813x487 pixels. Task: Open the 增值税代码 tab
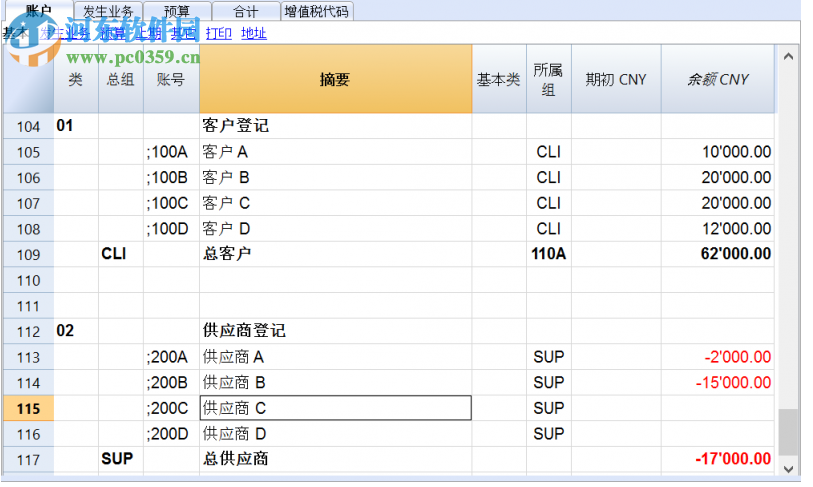pyautogui.click(x=317, y=11)
